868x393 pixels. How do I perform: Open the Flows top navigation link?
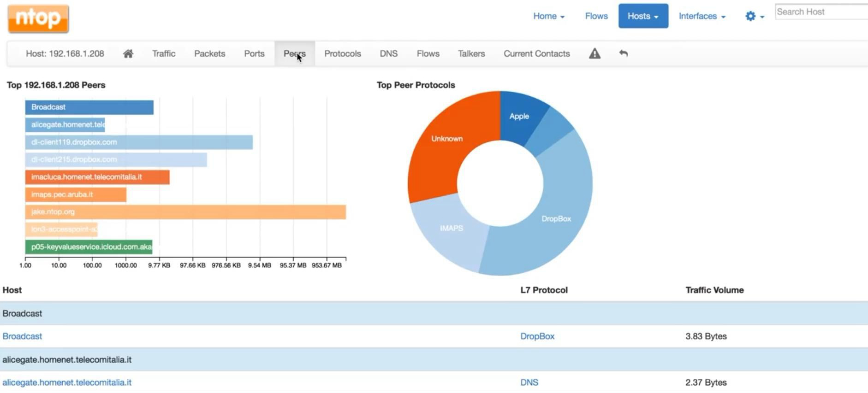tap(596, 16)
